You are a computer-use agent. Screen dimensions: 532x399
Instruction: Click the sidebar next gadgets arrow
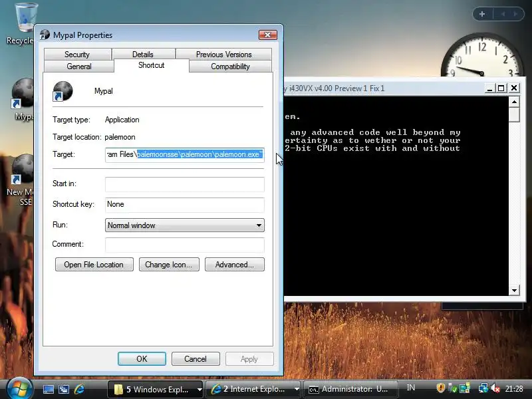click(515, 14)
